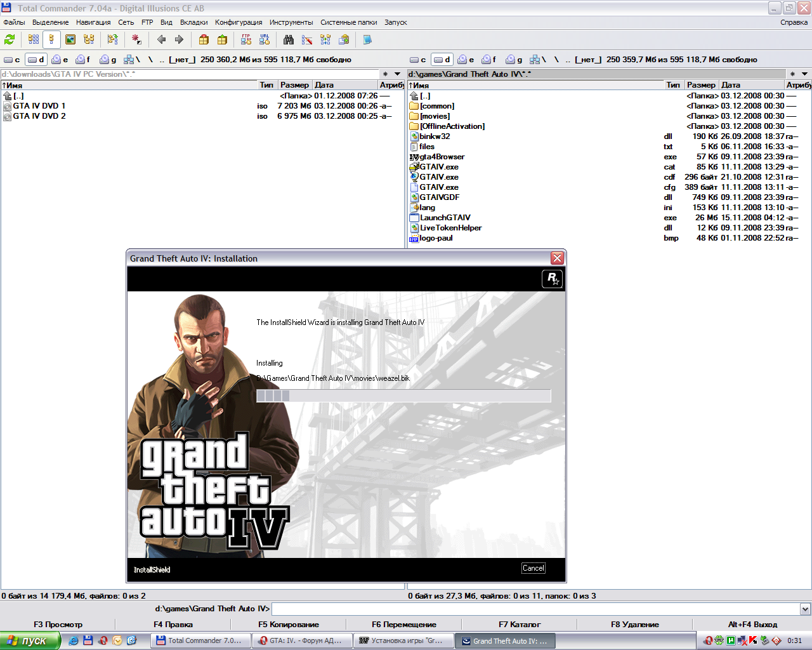Select drive g in left panel
Viewport: 812px width, 650px height.
click(108, 60)
